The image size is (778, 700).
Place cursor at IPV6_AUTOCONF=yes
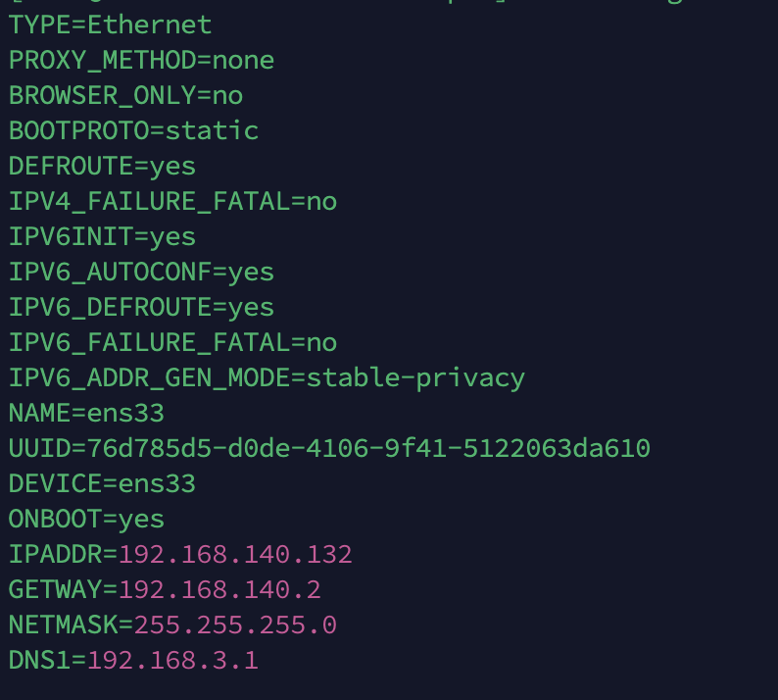click(141, 272)
